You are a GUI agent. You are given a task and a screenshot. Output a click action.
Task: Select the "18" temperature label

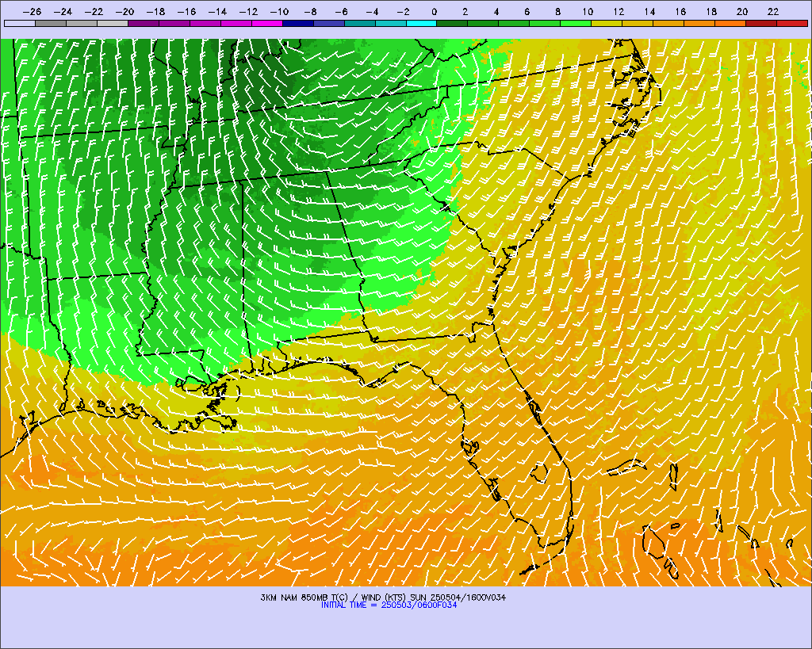[711, 11]
